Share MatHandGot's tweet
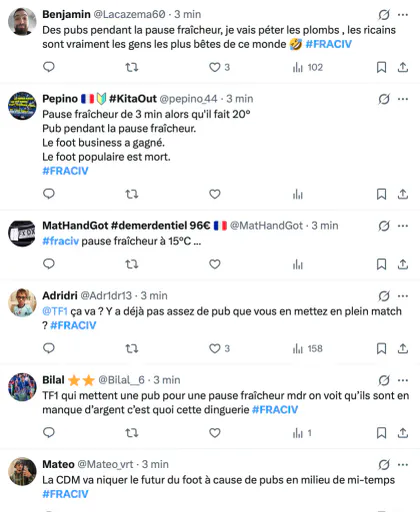Screen dimensions: 420x512 point(403,264)
